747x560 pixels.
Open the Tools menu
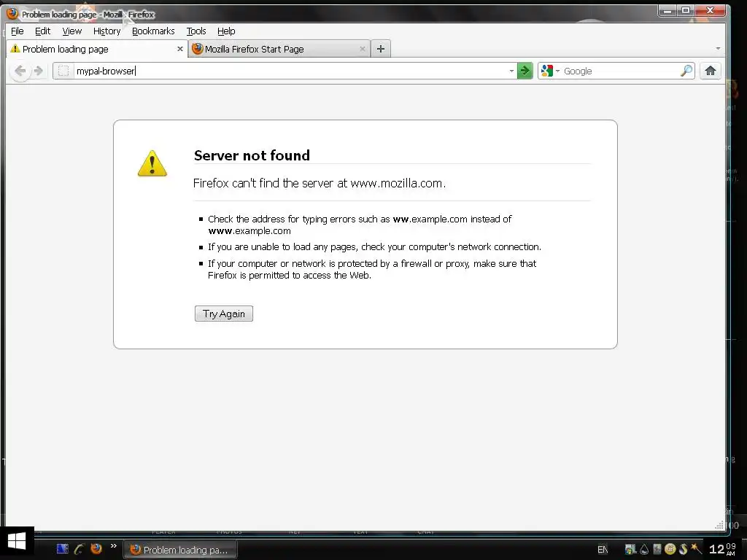tap(196, 31)
